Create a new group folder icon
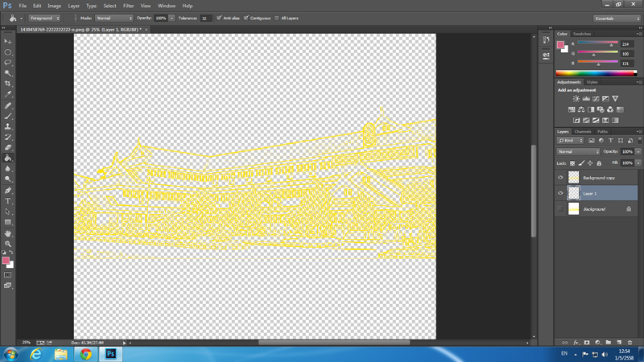Image resolution: width=644 pixels, height=362 pixels. [609, 343]
